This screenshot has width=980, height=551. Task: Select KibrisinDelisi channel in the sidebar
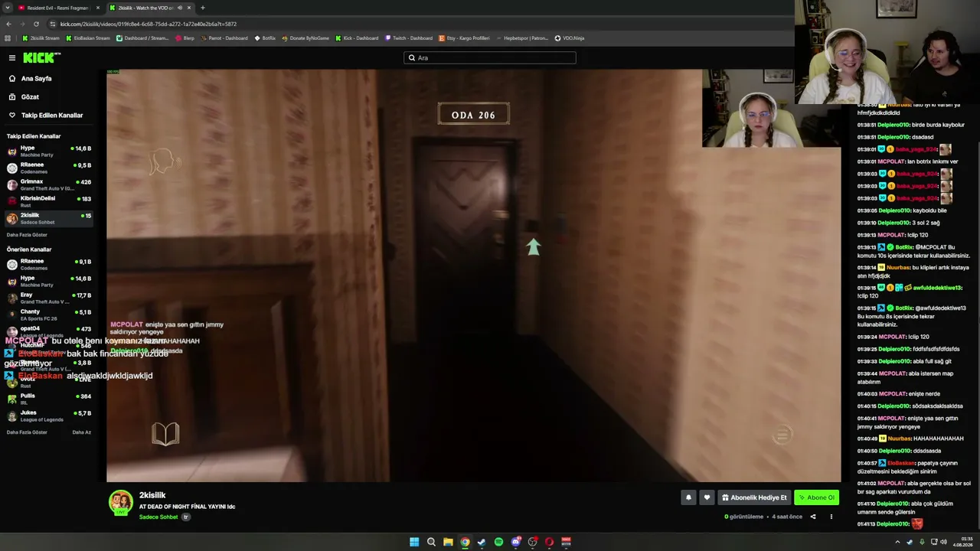coord(49,202)
